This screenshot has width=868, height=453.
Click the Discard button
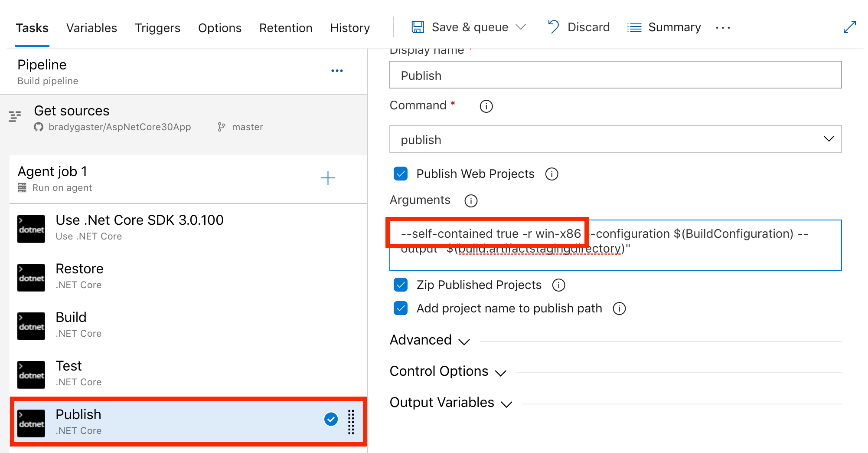click(579, 27)
